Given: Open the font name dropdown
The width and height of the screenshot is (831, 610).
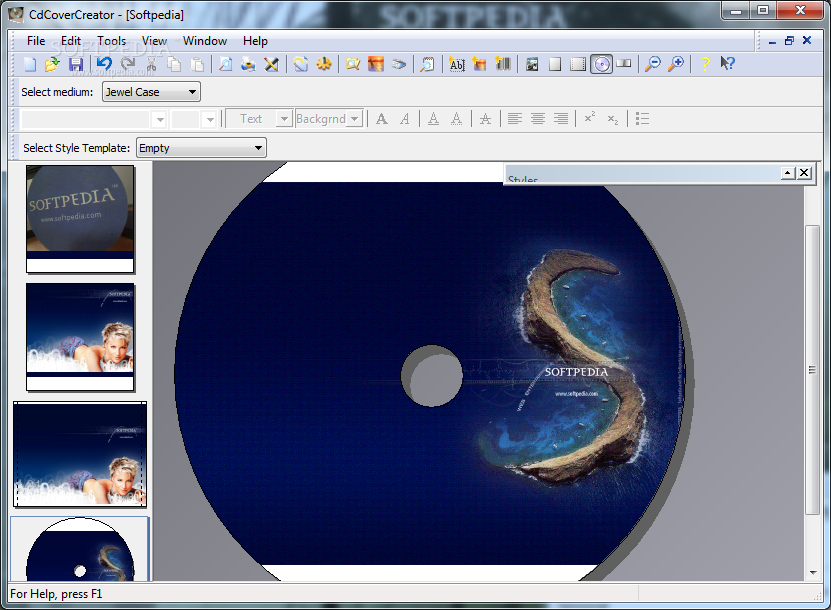Looking at the screenshot, I should pos(160,119).
